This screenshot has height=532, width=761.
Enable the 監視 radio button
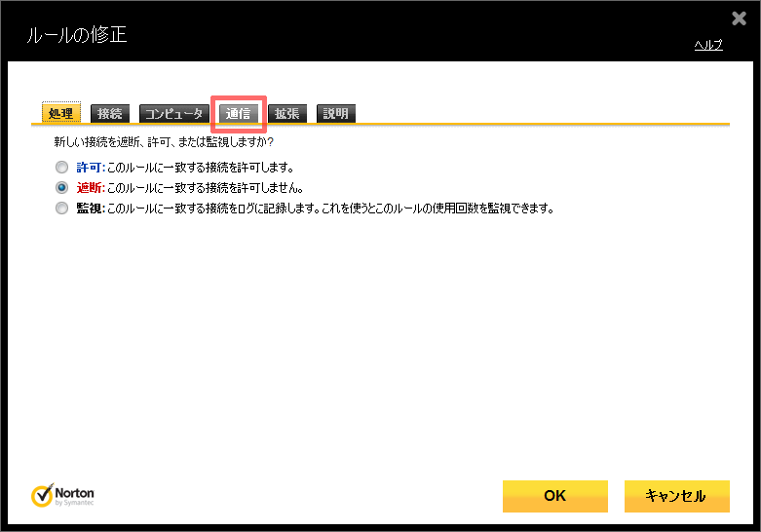[x=62, y=208]
